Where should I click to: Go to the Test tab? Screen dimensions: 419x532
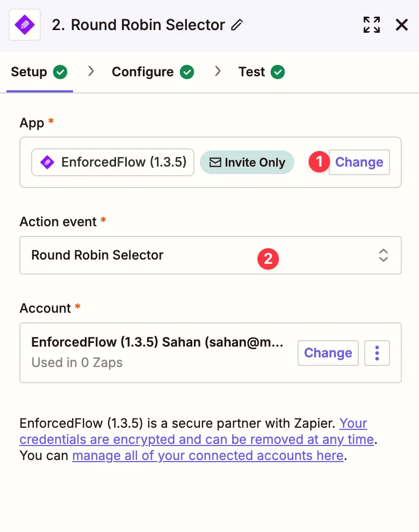251,72
